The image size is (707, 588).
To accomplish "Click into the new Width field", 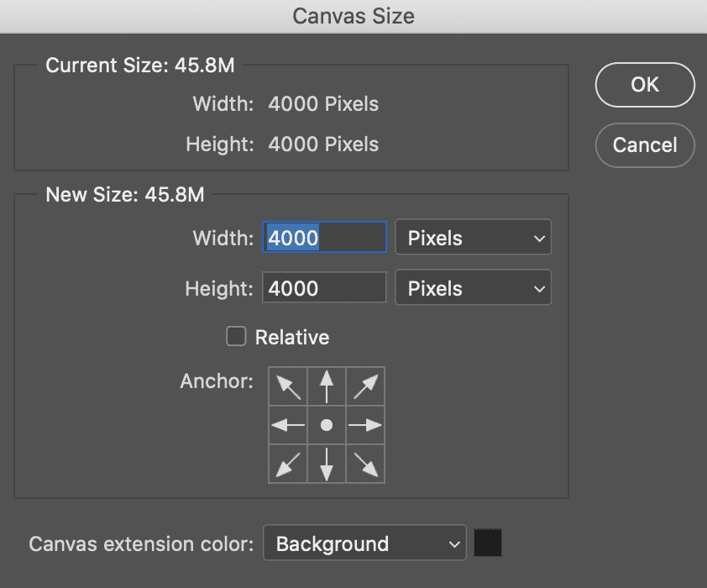I will [x=325, y=237].
